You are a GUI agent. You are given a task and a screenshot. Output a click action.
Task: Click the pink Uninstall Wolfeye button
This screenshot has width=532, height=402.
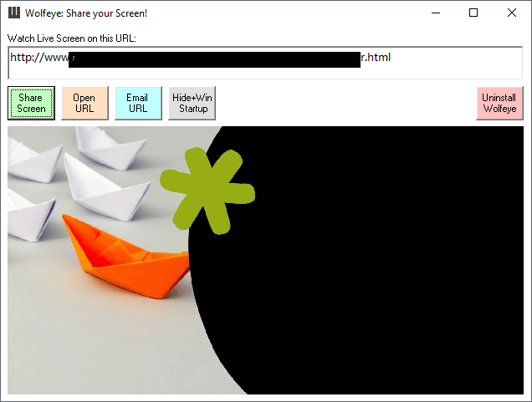499,103
